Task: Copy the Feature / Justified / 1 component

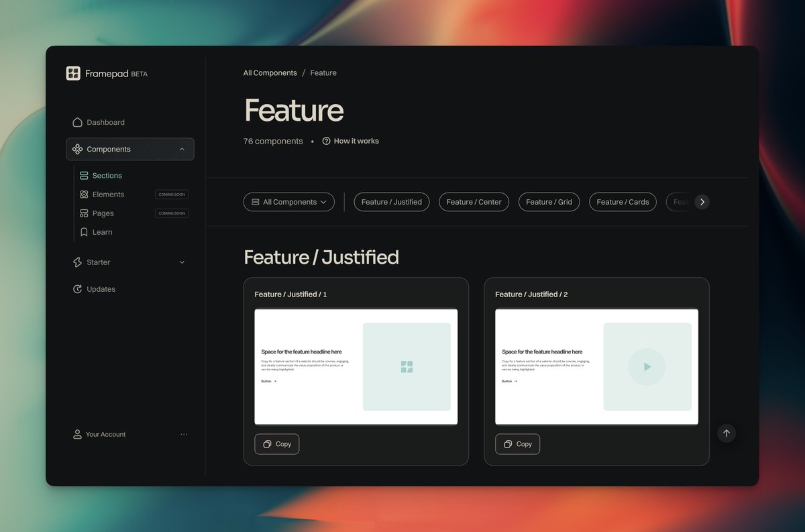Action: point(276,443)
